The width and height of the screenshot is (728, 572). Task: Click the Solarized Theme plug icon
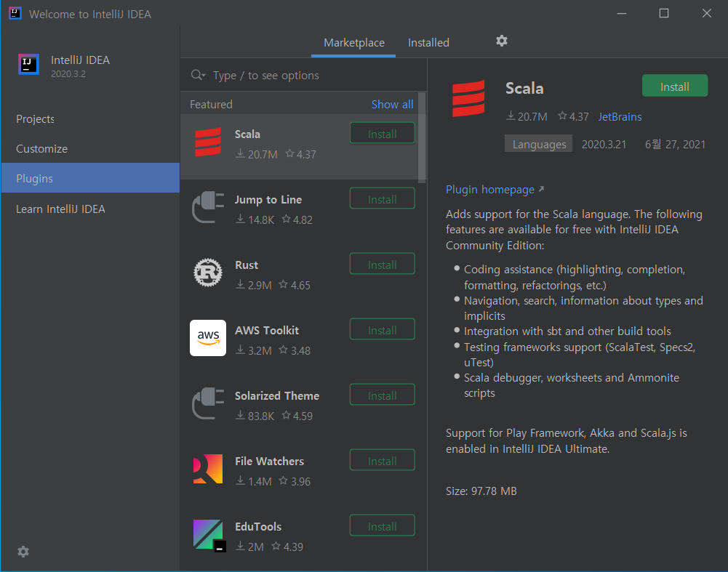click(207, 403)
